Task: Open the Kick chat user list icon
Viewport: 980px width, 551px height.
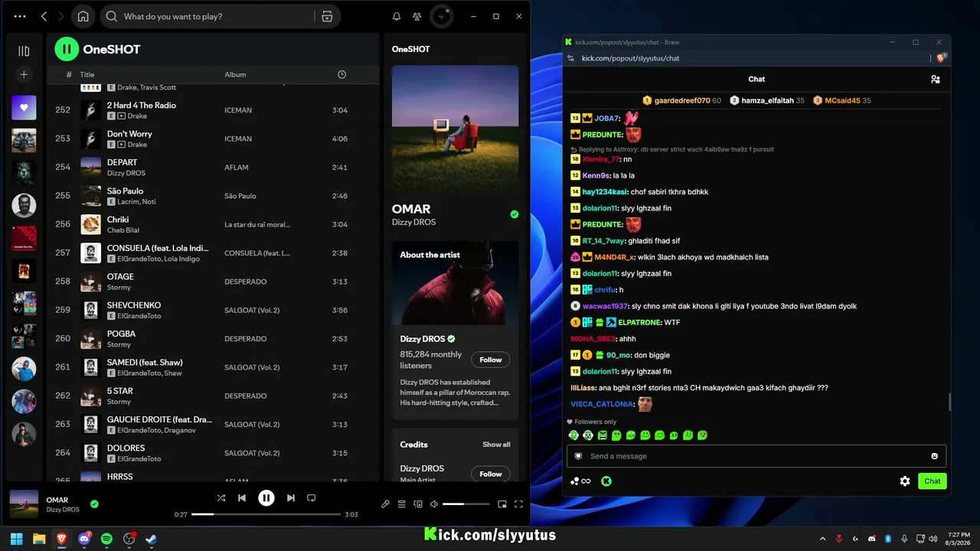Action: [x=935, y=79]
